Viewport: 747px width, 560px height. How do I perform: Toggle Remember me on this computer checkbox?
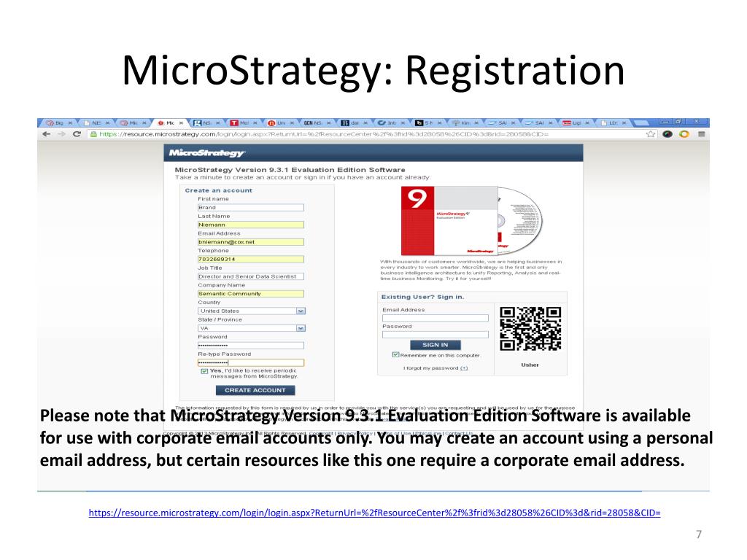pyautogui.click(x=395, y=355)
